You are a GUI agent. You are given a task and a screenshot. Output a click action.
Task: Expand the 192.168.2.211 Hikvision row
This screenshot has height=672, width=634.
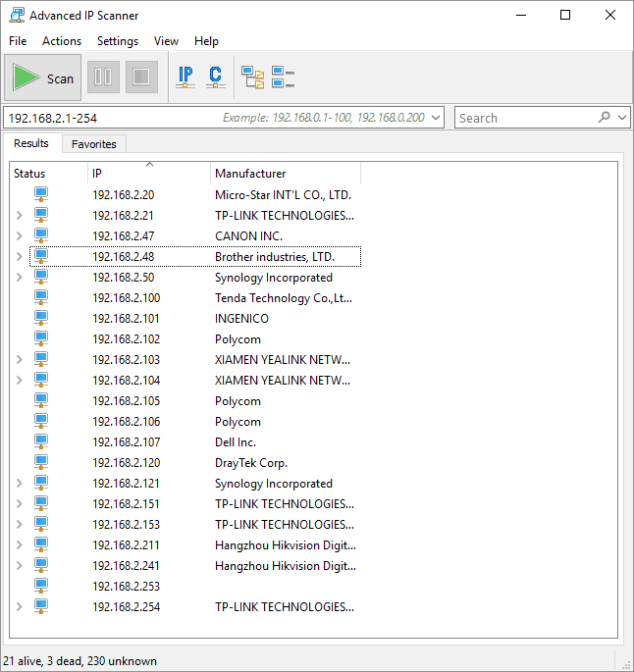20,544
